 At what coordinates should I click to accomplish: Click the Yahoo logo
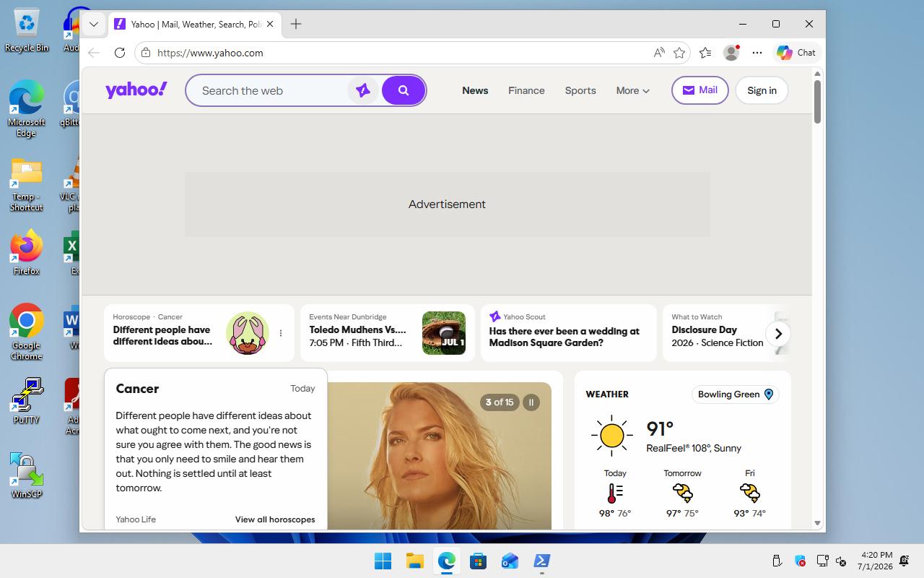[136, 90]
